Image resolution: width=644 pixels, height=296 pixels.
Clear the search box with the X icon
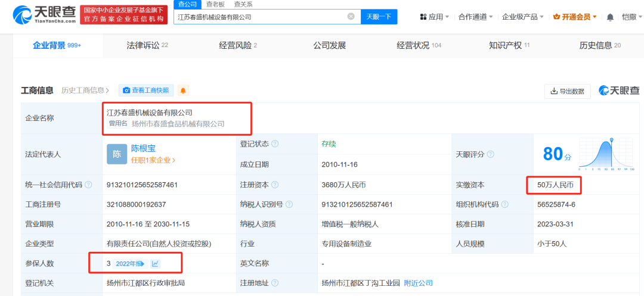pyautogui.click(x=351, y=17)
